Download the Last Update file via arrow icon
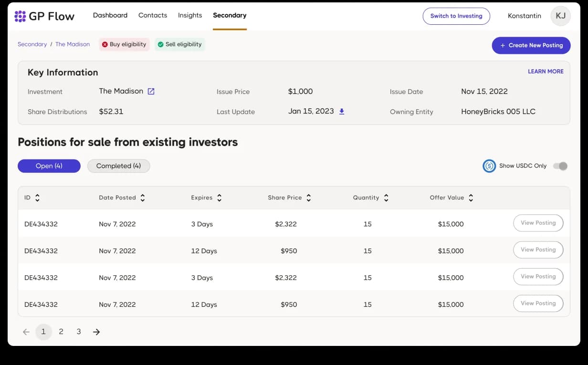 point(342,112)
